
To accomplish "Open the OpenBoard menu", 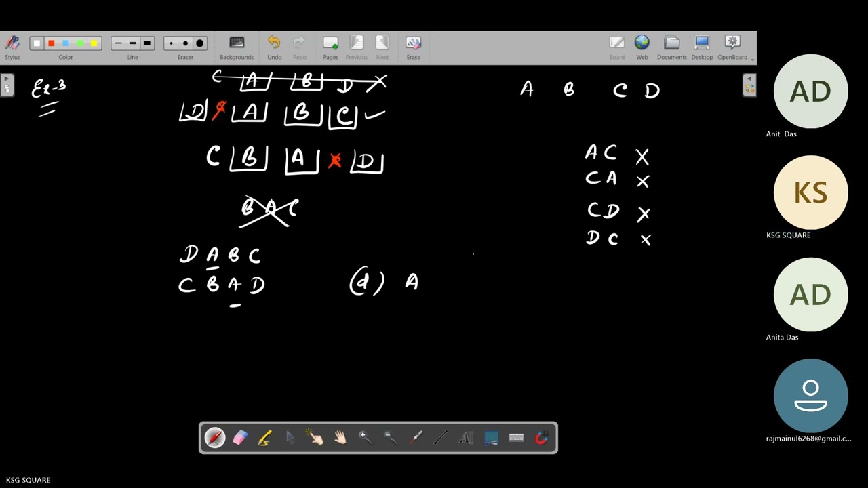I will click(x=732, y=47).
